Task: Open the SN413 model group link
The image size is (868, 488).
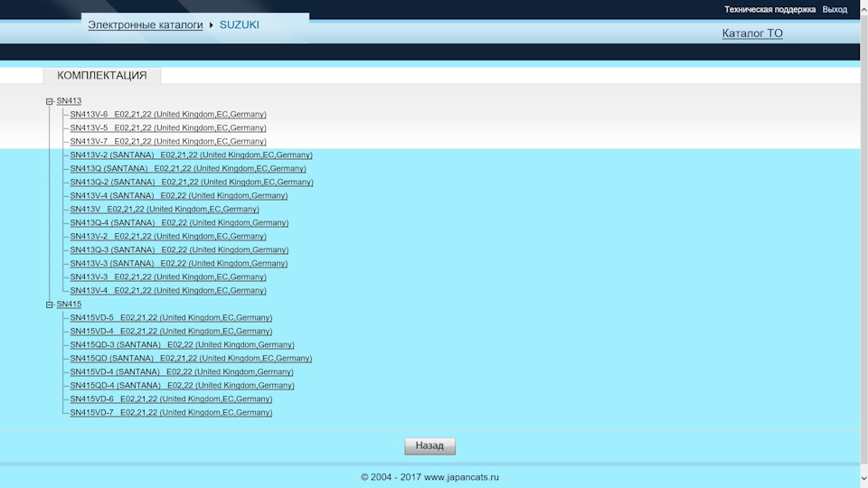Action: click(x=69, y=100)
